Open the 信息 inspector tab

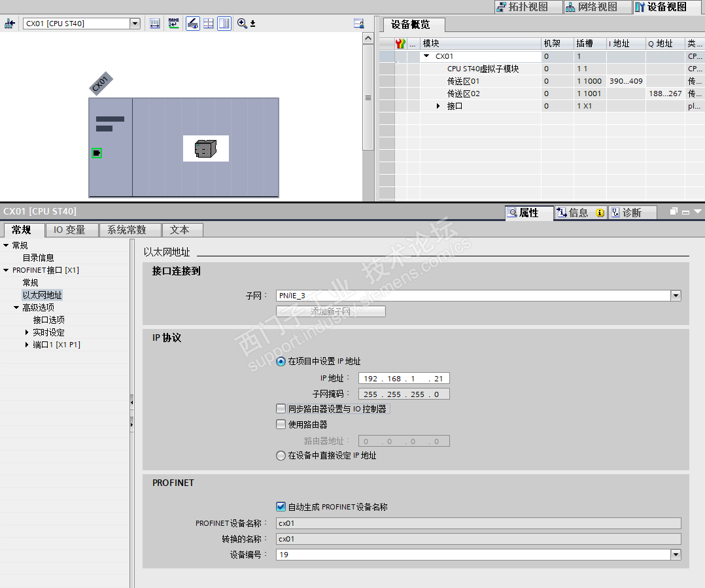click(x=581, y=213)
